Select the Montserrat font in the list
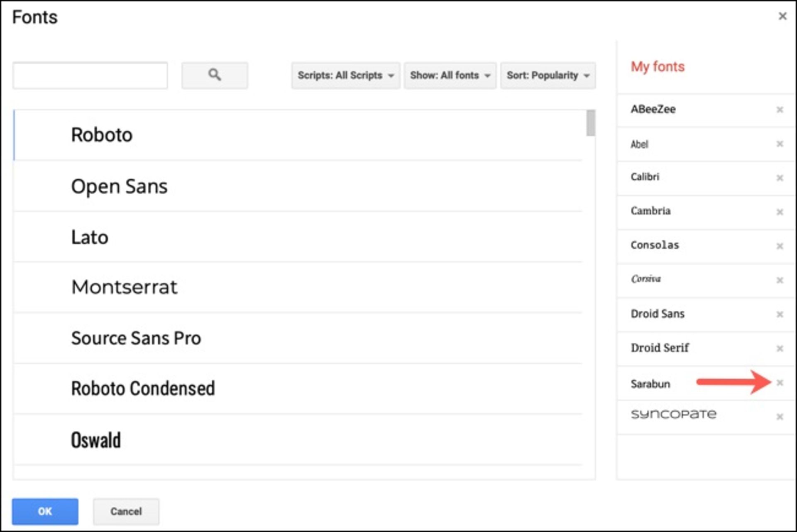The height and width of the screenshot is (532, 797). click(x=124, y=287)
